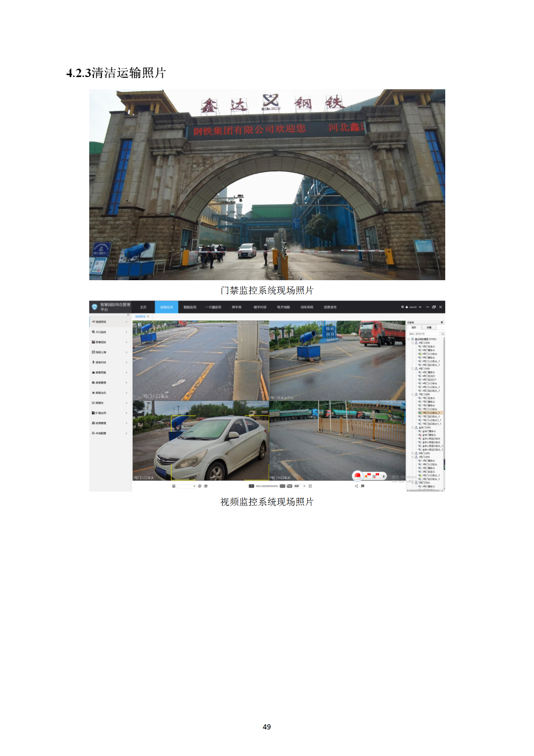Expand the 语音对讲 row chevron
The width and height of the screenshot is (534, 756).
(x=127, y=362)
